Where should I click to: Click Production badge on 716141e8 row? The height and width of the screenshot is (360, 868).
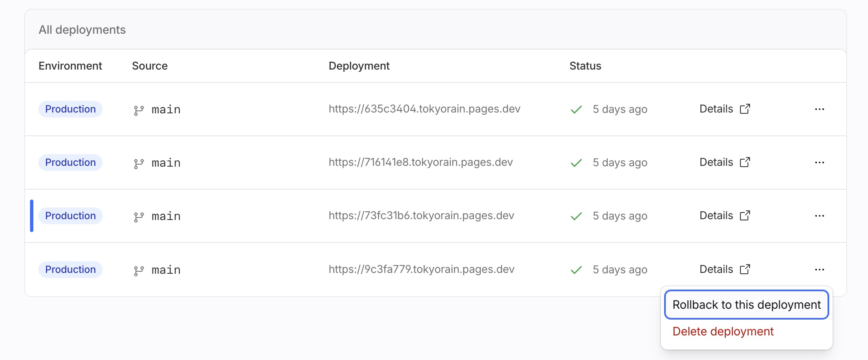[x=70, y=162]
